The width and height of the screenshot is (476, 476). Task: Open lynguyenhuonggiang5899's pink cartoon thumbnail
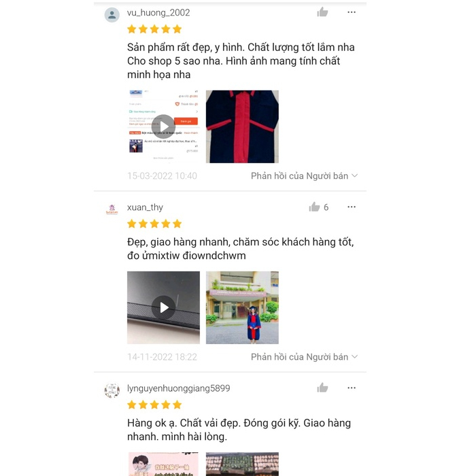(x=163, y=464)
